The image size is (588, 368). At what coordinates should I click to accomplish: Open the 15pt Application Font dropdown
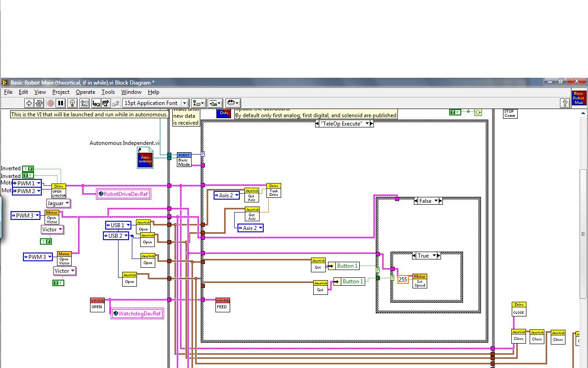[x=155, y=103]
